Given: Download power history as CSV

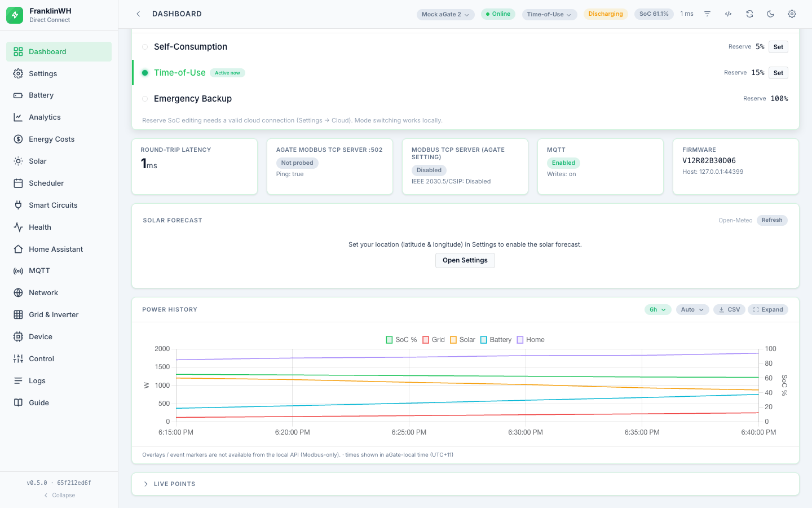Looking at the screenshot, I should coord(729,310).
